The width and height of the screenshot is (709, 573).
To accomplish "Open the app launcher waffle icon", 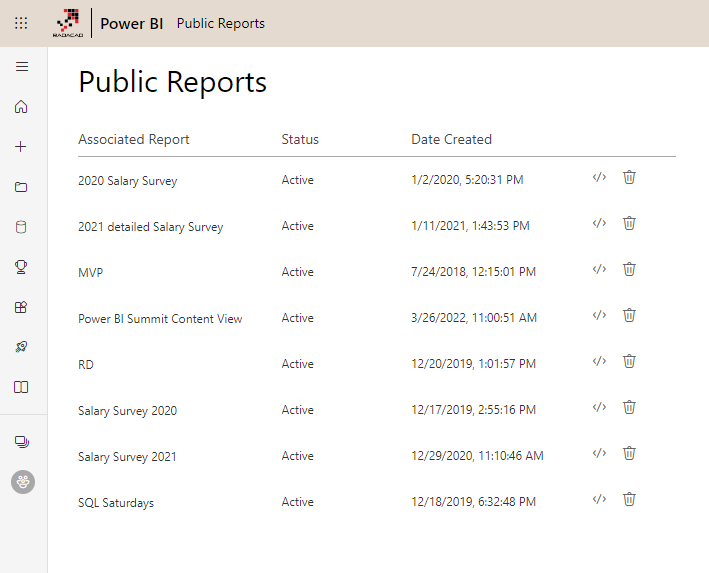I will point(21,23).
